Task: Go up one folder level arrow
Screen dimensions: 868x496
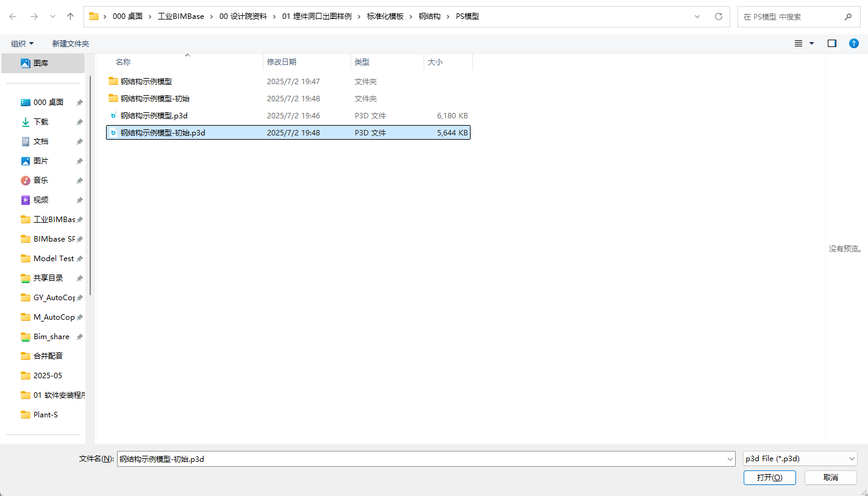Action: pos(71,16)
